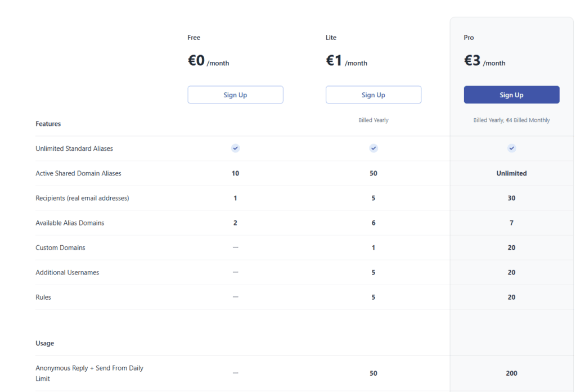Click the Free plan Sign Up button
Screen dimensions: 576x392
[235, 95]
